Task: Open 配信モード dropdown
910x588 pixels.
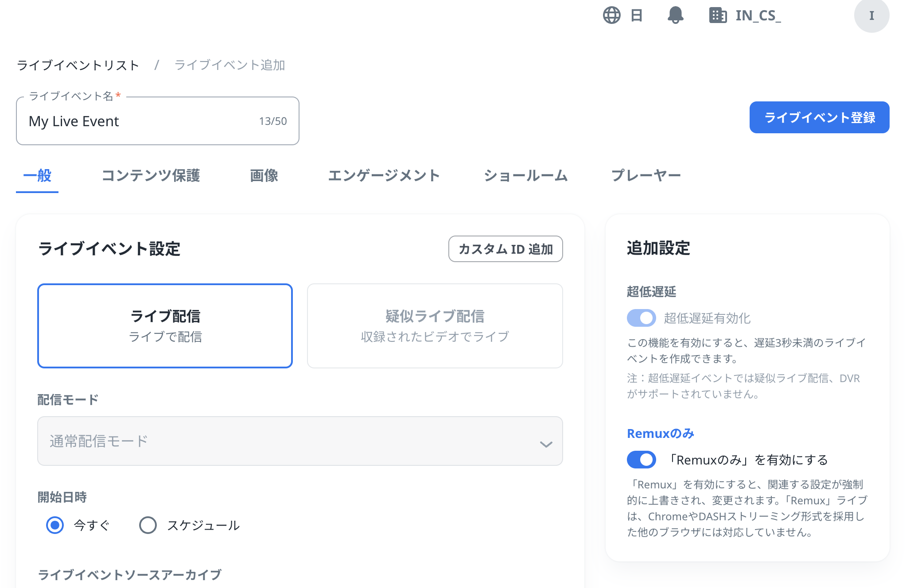Action: 299,441
